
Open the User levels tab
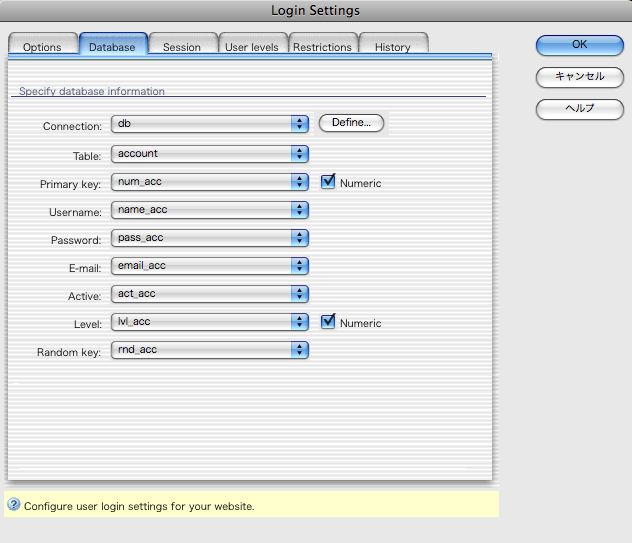click(x=252, y=47)
